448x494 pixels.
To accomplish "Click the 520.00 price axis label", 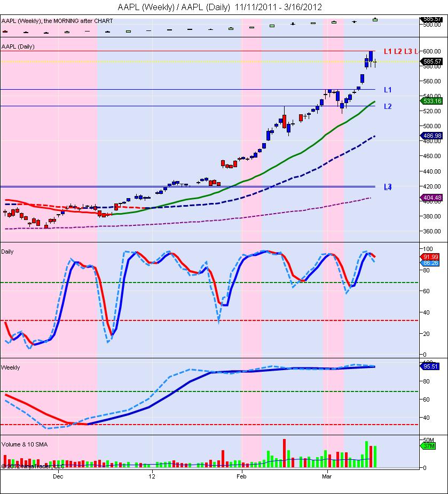I will (x=432, y=111).
